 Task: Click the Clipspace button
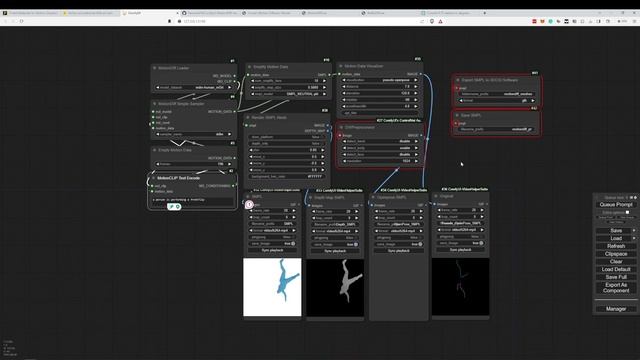pos(616,254)
